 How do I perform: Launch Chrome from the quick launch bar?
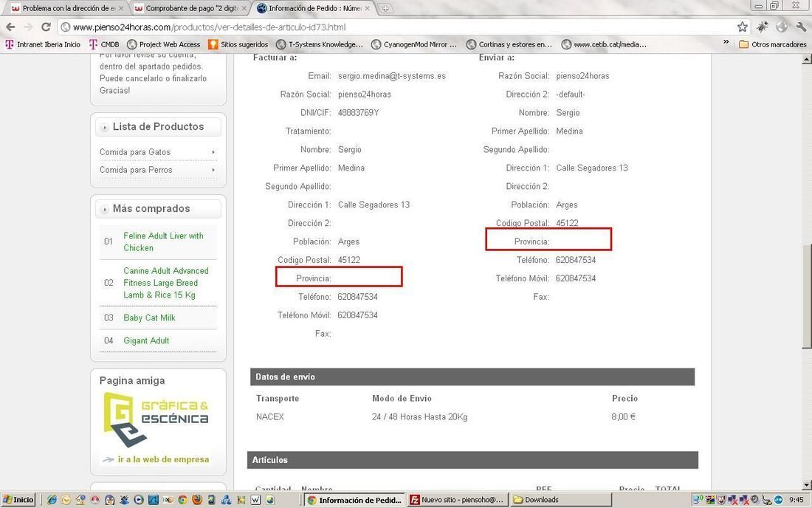coord(182,500)
